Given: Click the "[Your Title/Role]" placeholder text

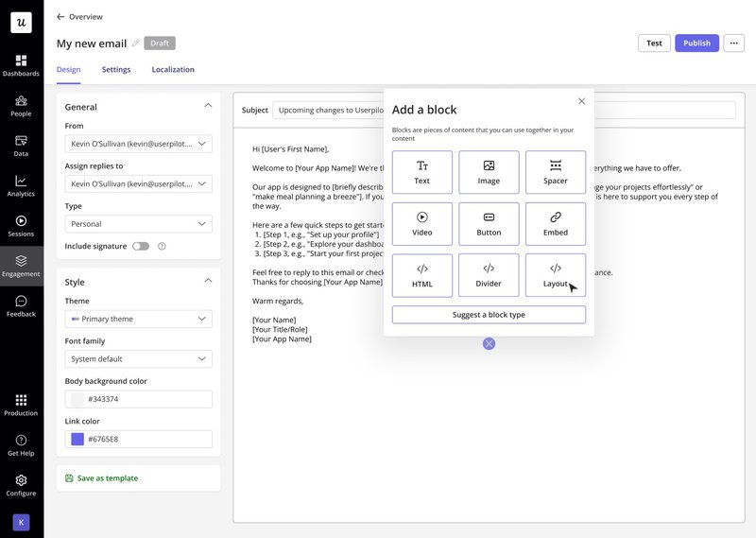Looking at the screenshot, I should tap(280, 330).
